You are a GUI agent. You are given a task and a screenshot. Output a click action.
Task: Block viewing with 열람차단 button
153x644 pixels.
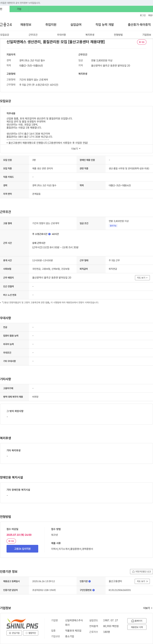pos(31,633)
